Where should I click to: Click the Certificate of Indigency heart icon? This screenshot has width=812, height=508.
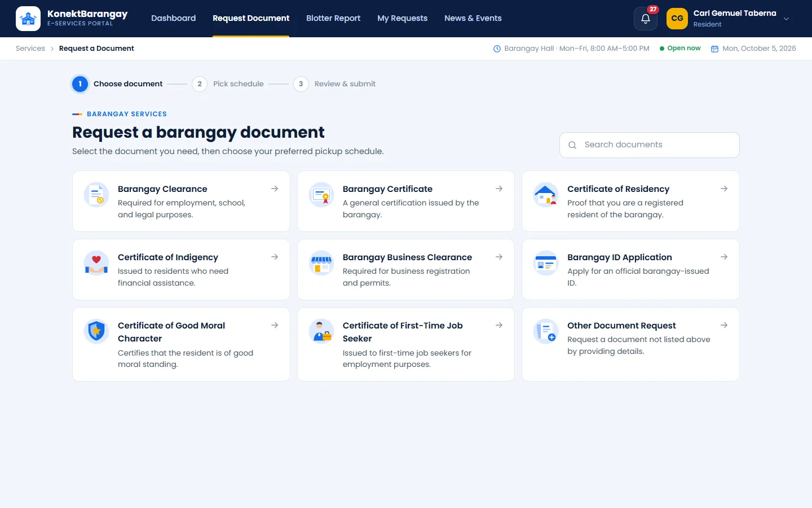pyautogui.click(x=96, y=264)
